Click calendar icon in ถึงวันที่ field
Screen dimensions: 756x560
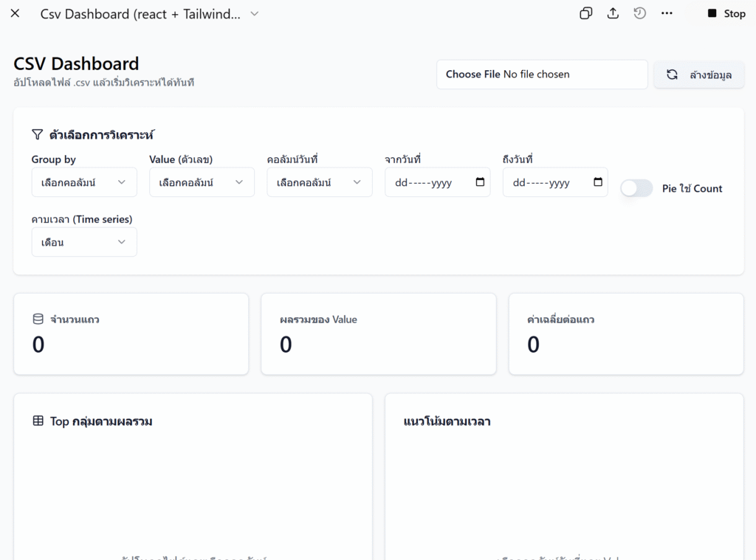point(598,182)
